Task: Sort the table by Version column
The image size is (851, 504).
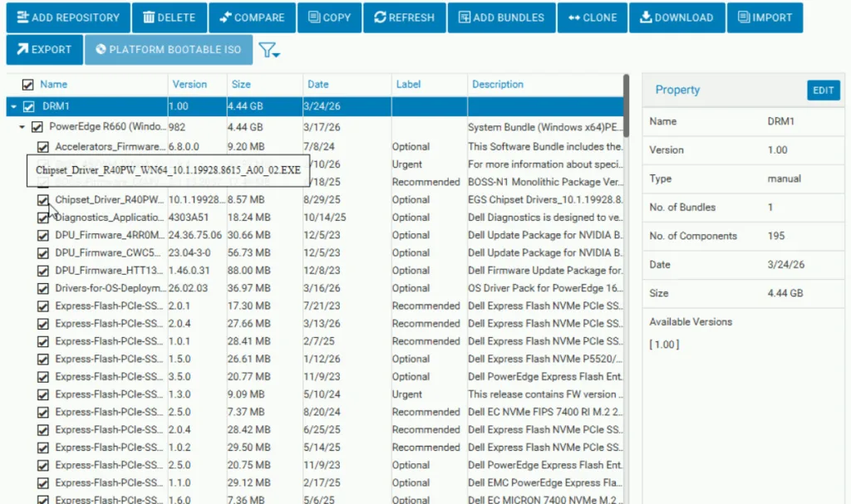Action: 189,85
